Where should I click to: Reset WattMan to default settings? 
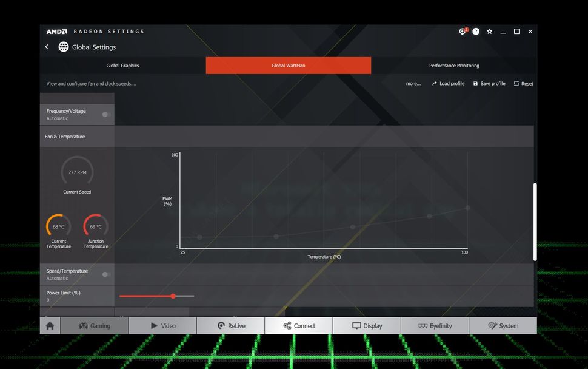(523, 83)
